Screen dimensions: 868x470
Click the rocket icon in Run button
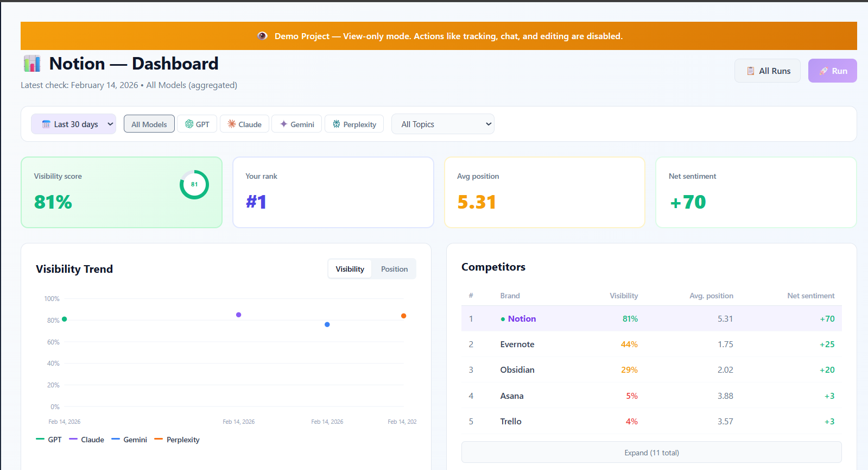point(823,71)
